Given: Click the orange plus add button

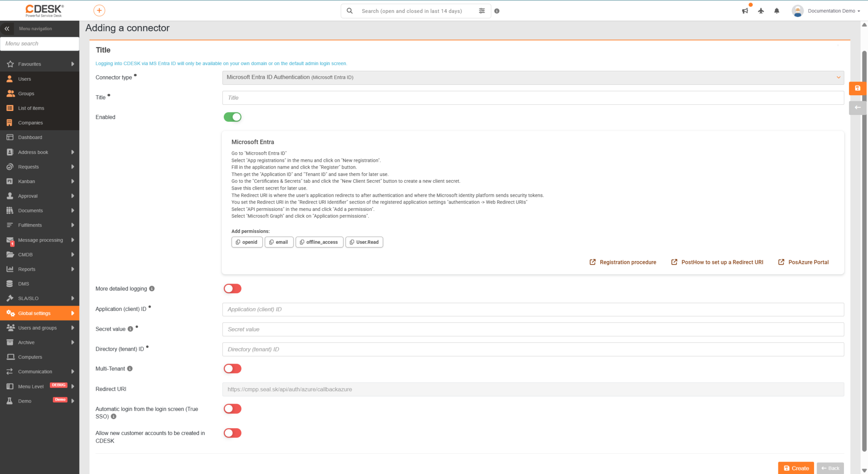Looking at the screenshot, I should pyautogui.click(x=99, y=10).
